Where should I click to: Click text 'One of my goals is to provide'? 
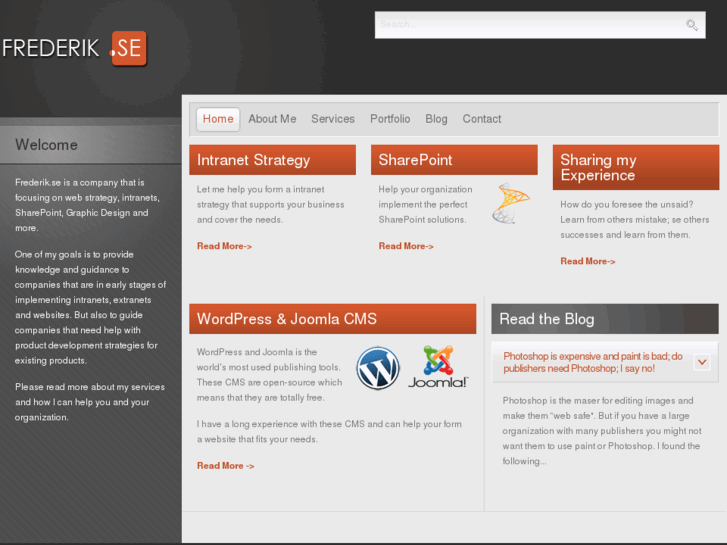74,254
